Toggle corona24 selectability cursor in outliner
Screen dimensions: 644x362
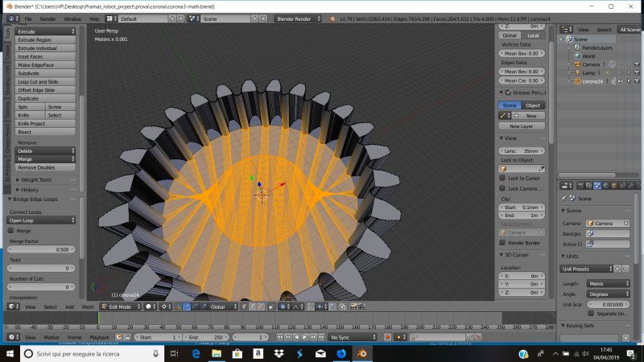pos(629,81)
